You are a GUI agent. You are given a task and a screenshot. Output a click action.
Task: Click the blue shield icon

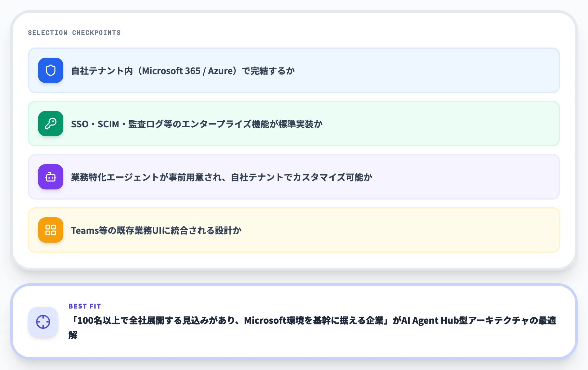pyautogui.click(x=51, y=70)
